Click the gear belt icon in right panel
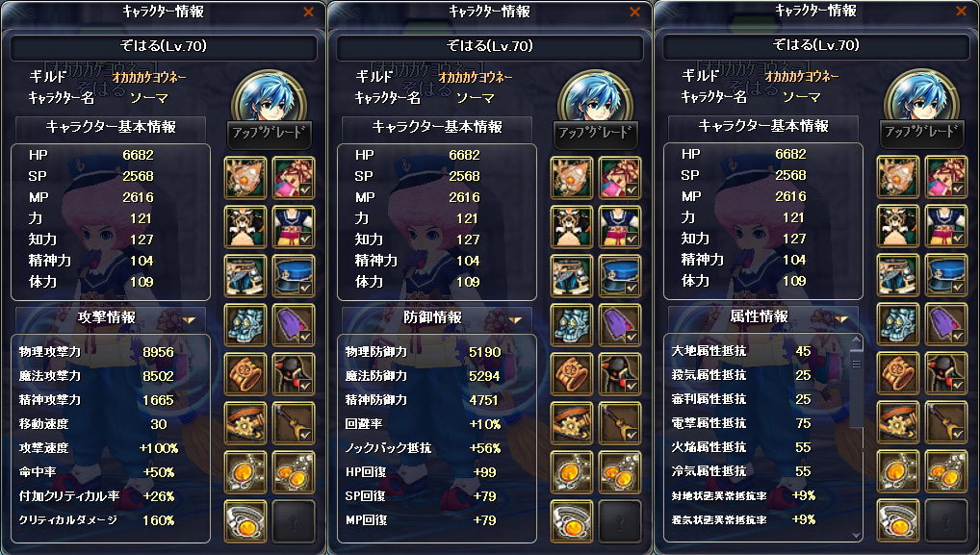Viewport: 980px width, 555px height. tap(898, 422)
